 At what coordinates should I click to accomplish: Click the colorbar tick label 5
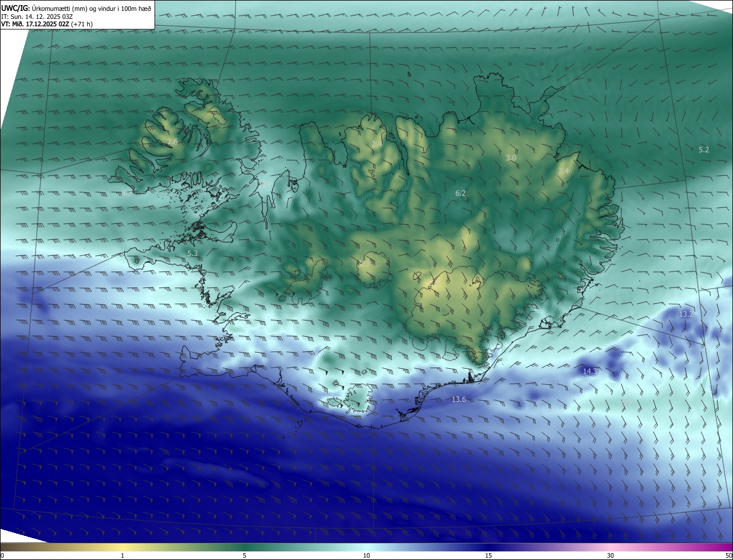[245, 555]
